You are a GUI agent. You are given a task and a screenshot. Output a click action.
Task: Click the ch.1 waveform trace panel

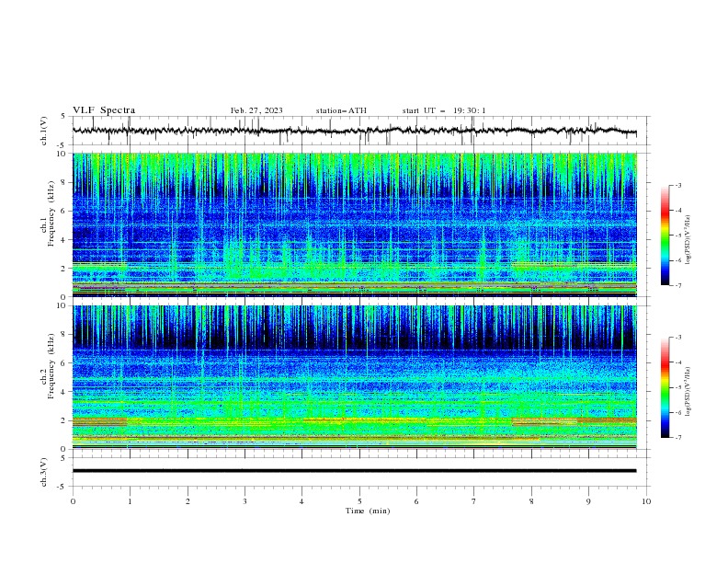[359, 131]
